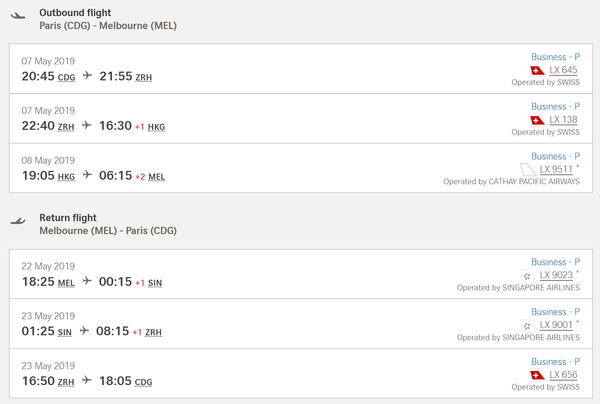Image resolution: width=600 pixels, height=404 pixels.
Task: Open flight number LX 9001 details
Action: tap(556, 325)
